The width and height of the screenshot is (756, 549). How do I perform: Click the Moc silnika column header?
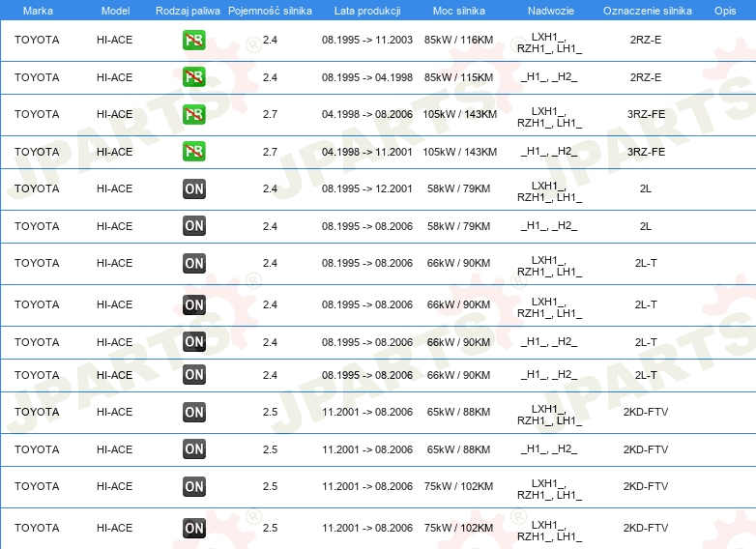[x=459, y=11]
